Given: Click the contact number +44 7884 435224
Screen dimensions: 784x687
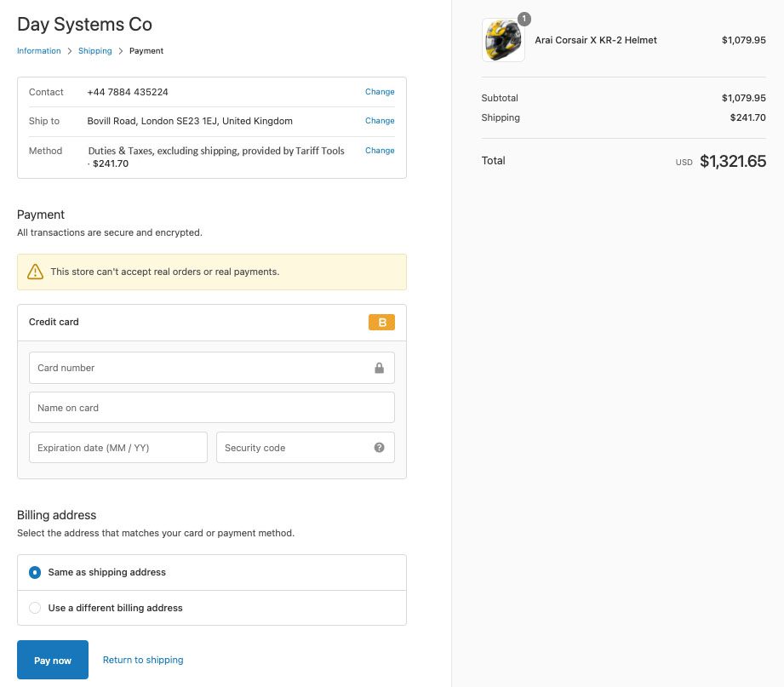Looking at the screenshot, I should (128, 92).
